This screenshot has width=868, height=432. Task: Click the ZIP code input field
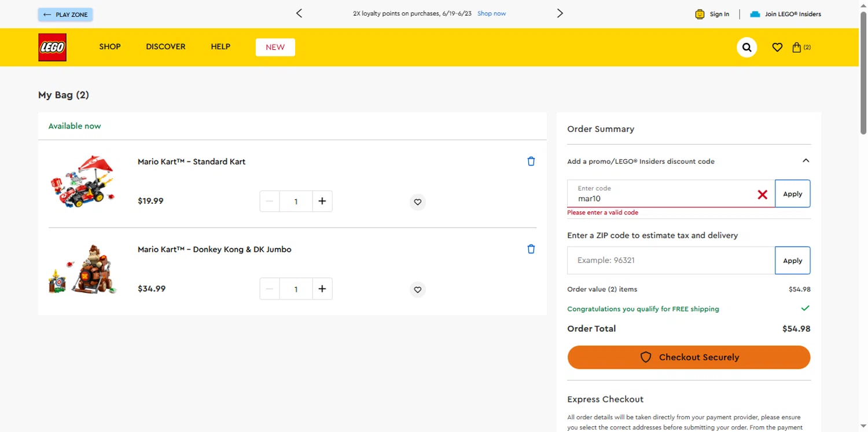(x=671, y=261)
